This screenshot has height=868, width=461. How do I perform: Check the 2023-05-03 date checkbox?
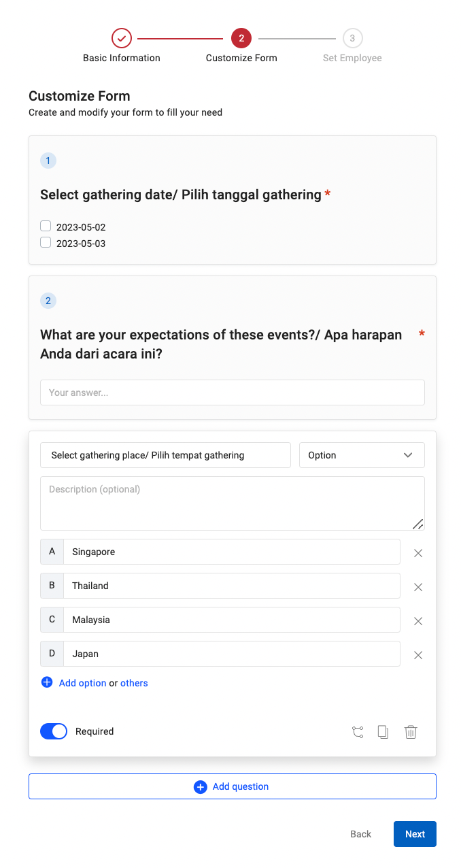pyautogui.click(x=45, y=241)
